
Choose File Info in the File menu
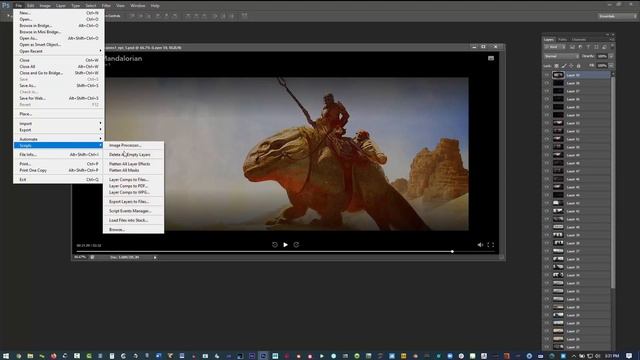[x=58, y=155]
